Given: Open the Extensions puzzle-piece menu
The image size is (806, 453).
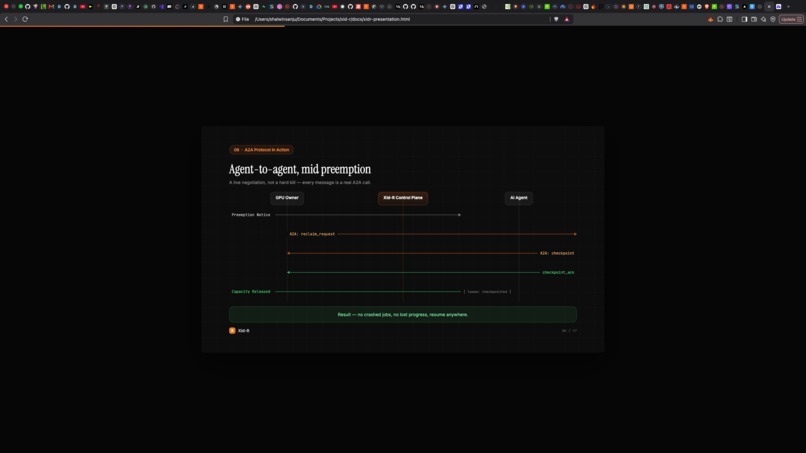Looking at the screenshot, I should (x=720, y=19).
